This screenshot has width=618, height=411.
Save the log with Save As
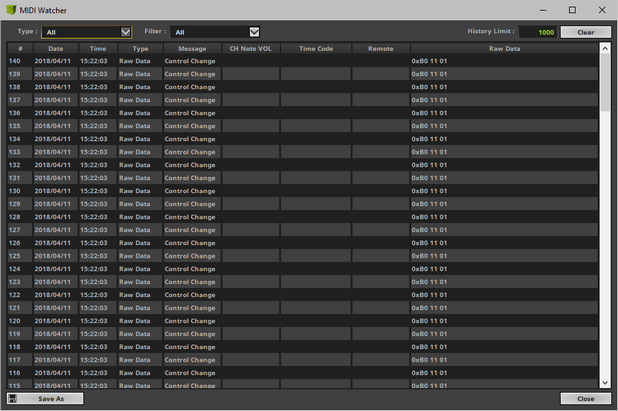tap(45, 398)
